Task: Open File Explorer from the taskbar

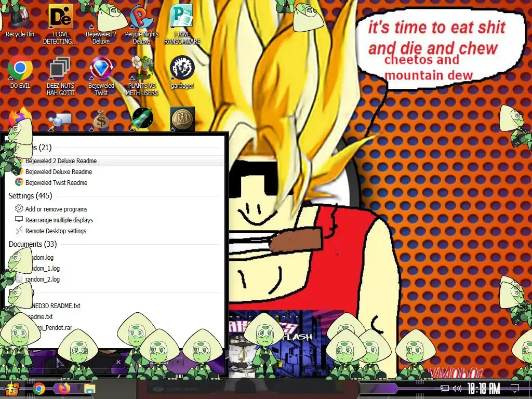Action: 90,389
